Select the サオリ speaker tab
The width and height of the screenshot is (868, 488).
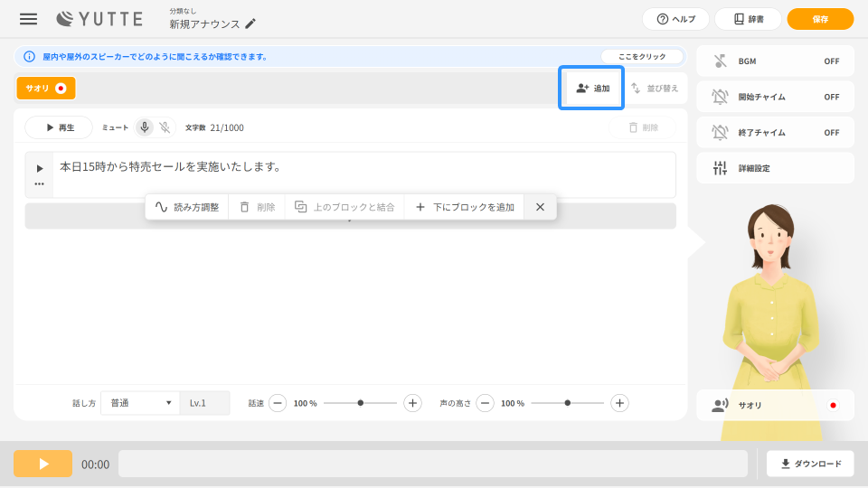[x=45, y=88]
